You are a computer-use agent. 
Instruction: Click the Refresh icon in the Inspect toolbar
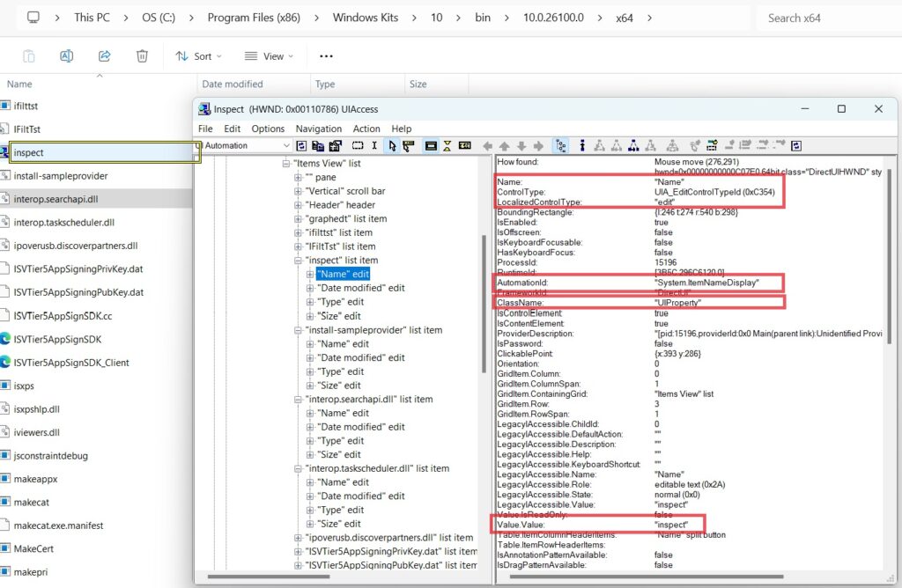(302, 144)
